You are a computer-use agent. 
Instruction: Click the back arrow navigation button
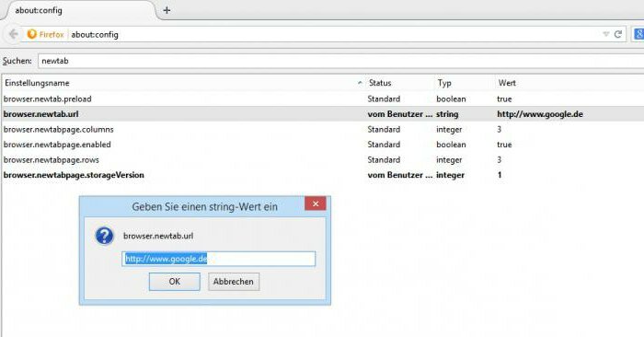point(14,34)
